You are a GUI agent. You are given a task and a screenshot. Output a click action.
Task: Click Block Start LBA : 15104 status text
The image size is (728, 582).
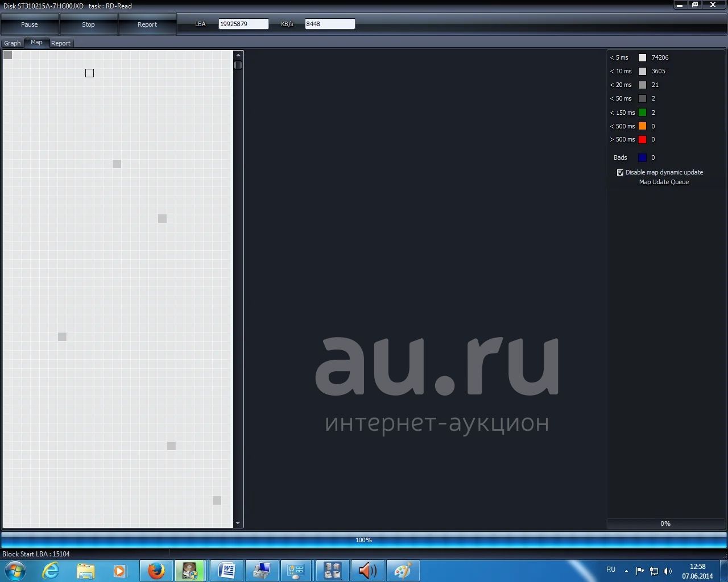pos(36,554)
